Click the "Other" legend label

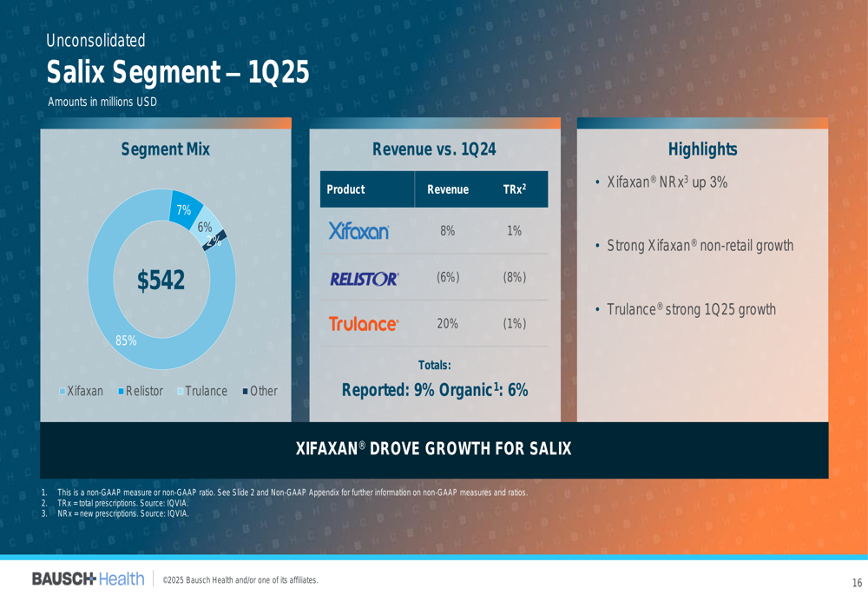click(264, 391)
